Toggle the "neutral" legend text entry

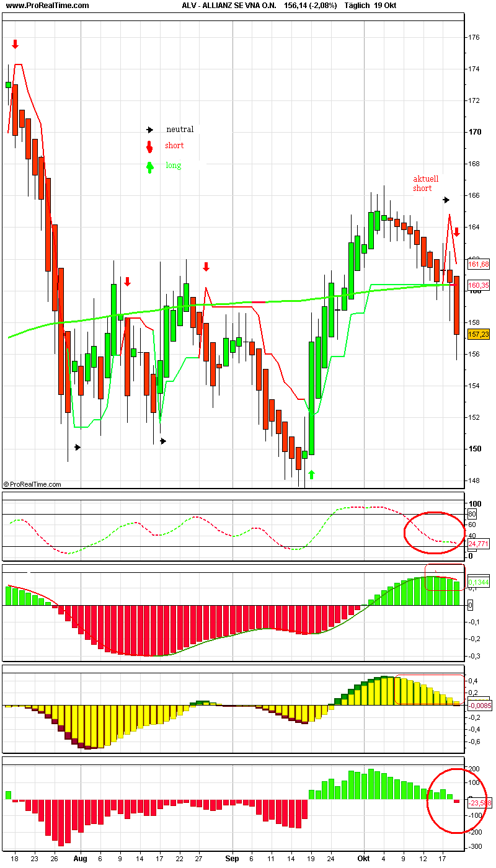coord(179,130)
